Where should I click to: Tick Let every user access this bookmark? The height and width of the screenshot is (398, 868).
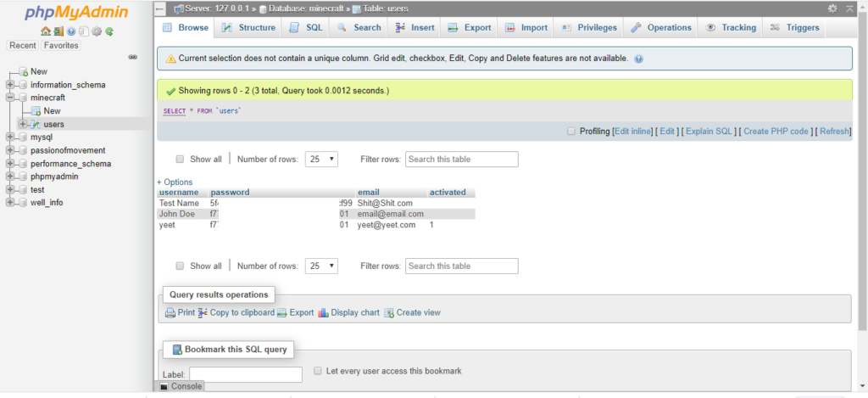coord(318,371)
